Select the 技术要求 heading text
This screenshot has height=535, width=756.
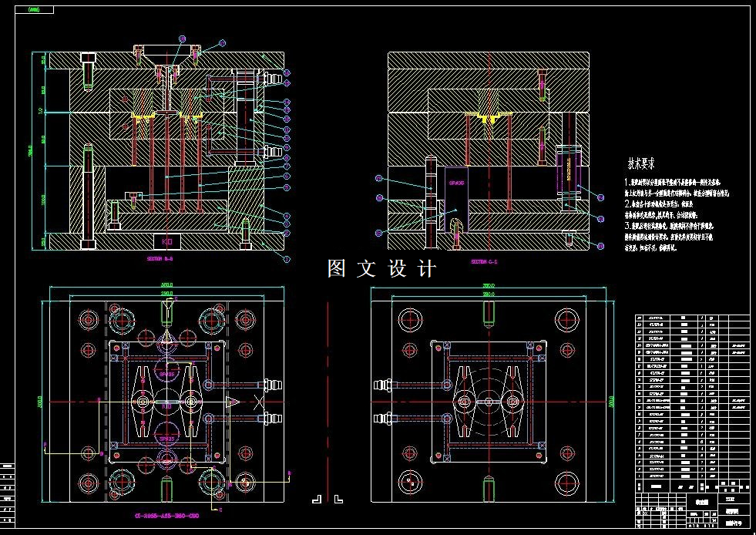click(641, 164)
